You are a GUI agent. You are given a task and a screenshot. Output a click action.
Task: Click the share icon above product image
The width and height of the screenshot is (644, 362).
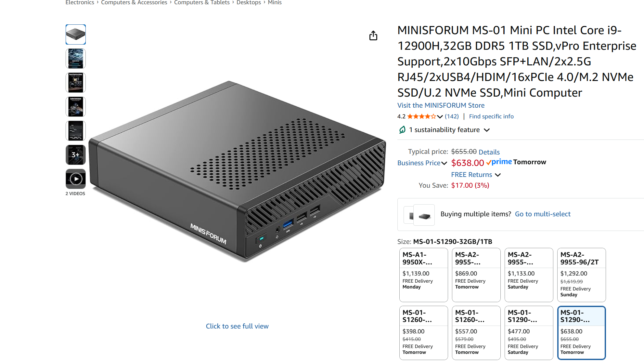(x=373, y=35)
